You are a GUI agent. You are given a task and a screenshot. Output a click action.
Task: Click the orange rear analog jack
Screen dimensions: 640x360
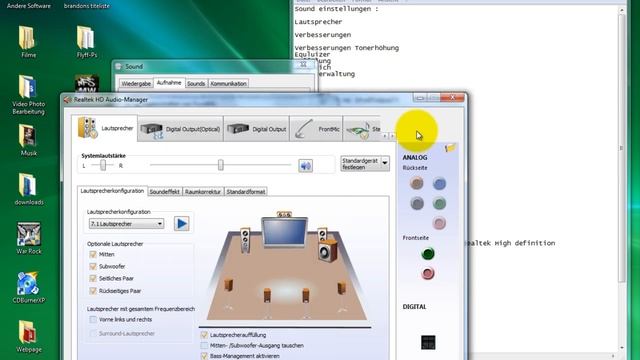click(x=417, y=183)
